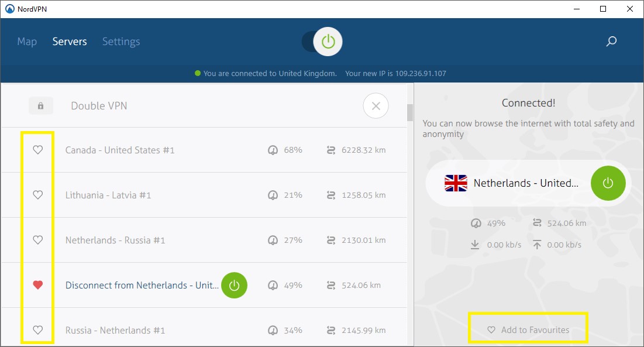Screen dimensions: 644x347
Task: Click the distance icon beside 2145.99 km
Action: 331,330
